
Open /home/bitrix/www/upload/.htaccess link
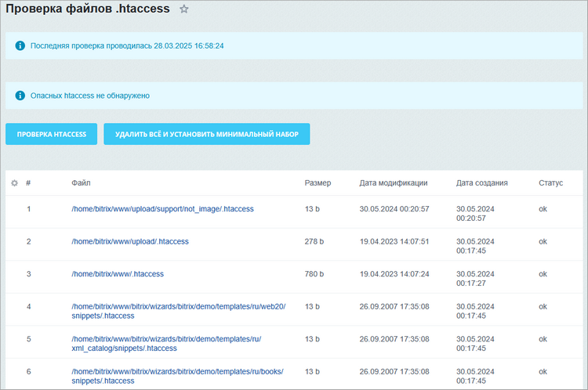coord(129,242)
